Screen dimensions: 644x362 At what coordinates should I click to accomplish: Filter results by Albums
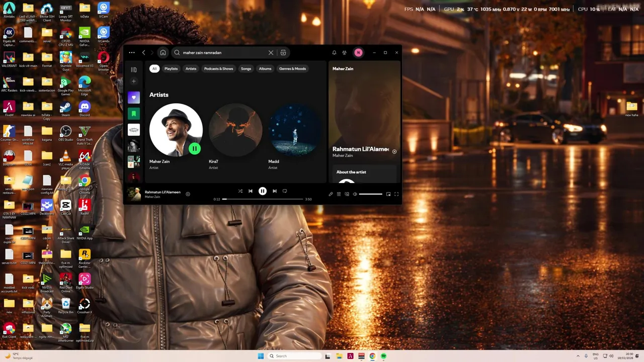265,68
